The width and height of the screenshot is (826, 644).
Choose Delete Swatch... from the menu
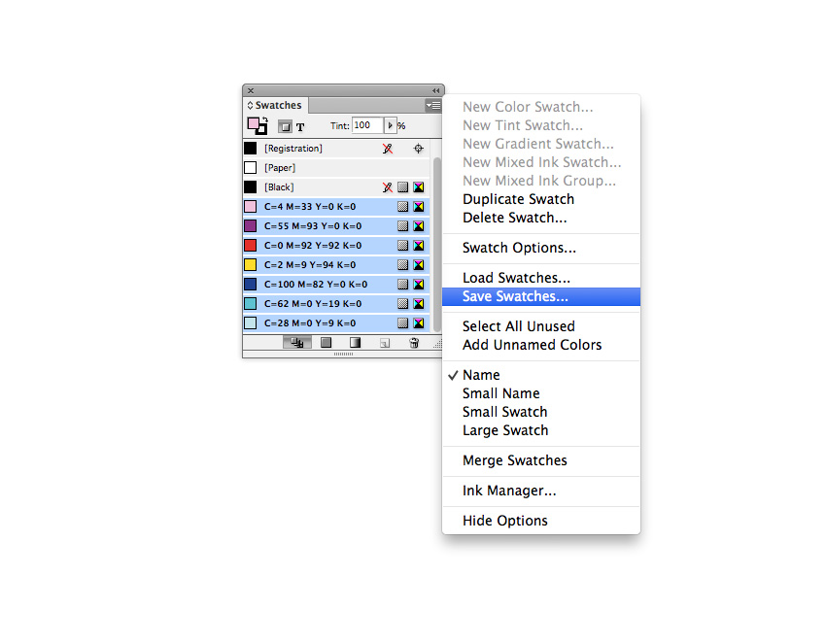point(541,218)
